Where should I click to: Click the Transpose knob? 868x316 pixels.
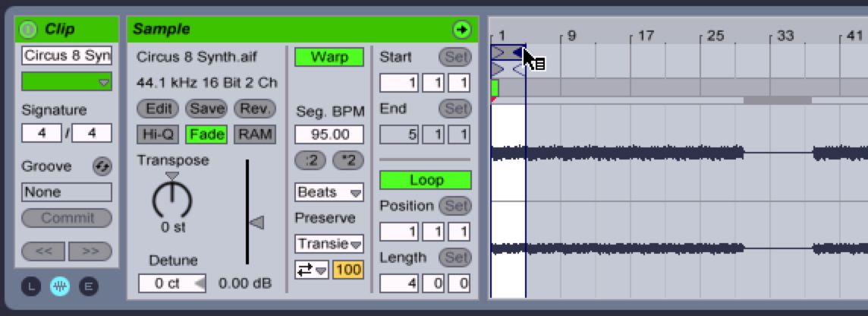click(172, 199)
